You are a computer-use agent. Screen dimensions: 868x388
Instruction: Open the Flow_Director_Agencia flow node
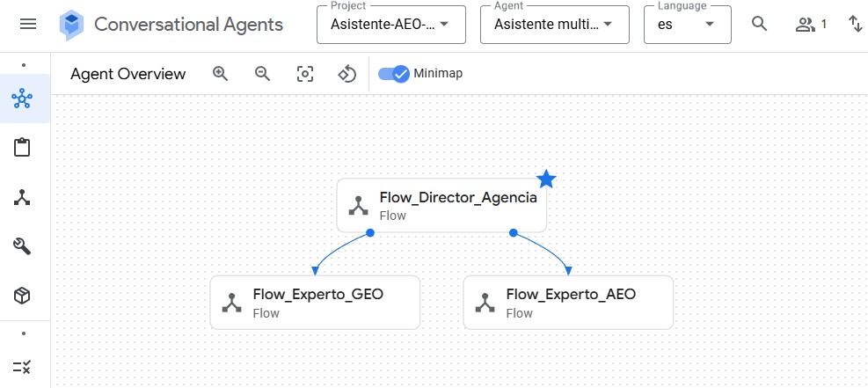pos(442,206)
